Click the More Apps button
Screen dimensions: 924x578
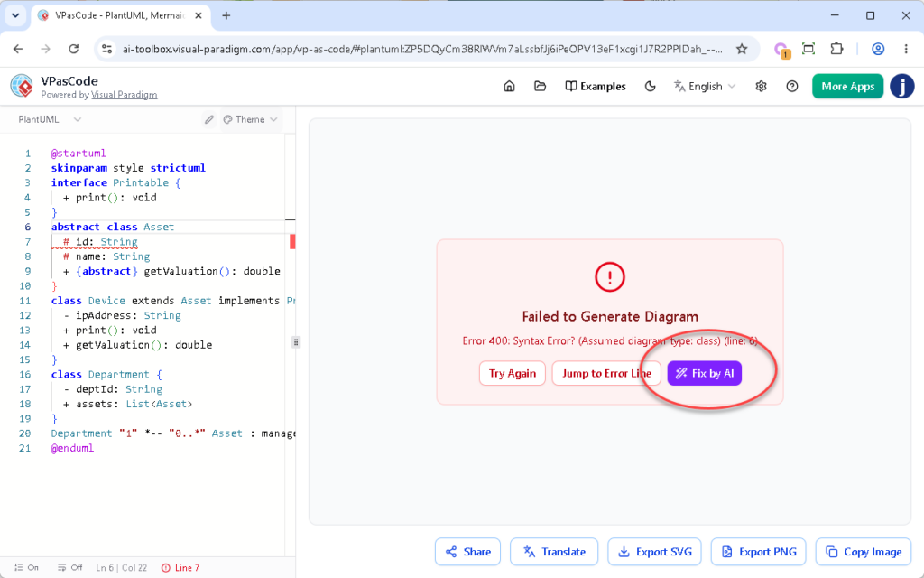[x=847, y=86]
